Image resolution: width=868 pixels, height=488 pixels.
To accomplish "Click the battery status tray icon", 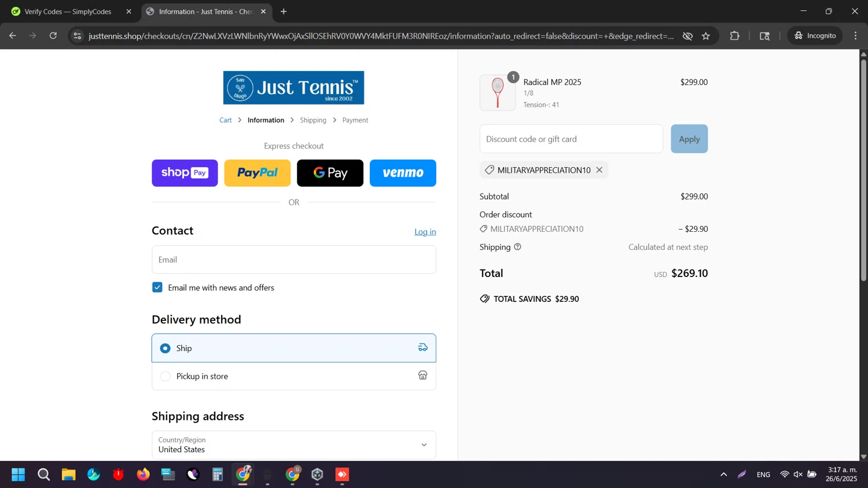I will tap(812, 475).
